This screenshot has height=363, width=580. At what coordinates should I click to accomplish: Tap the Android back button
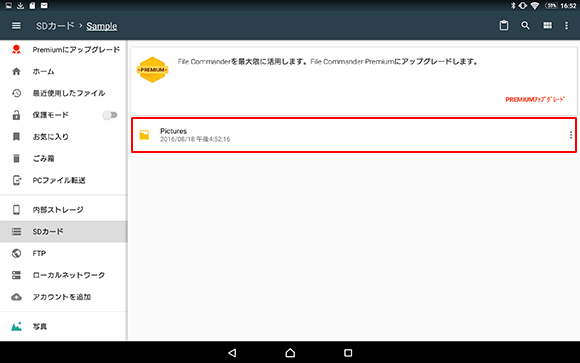(x=232, y=353)
